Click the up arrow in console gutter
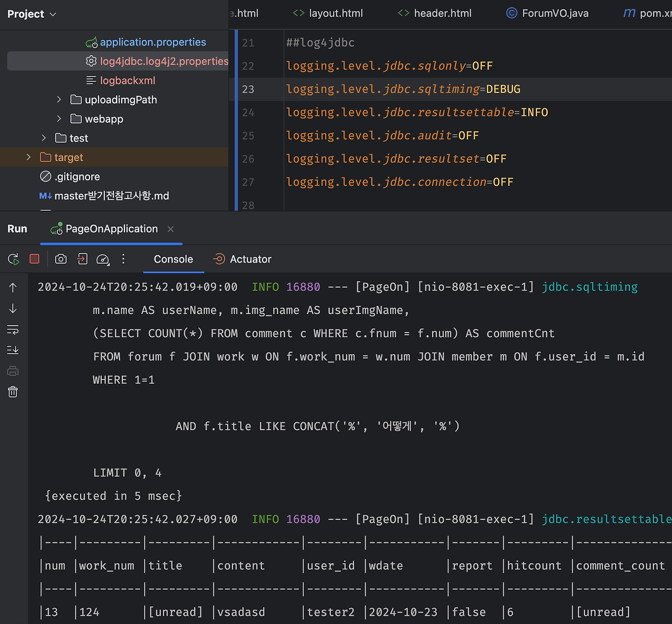The height and width of the screenshot is (624, 672). (13, 287)
